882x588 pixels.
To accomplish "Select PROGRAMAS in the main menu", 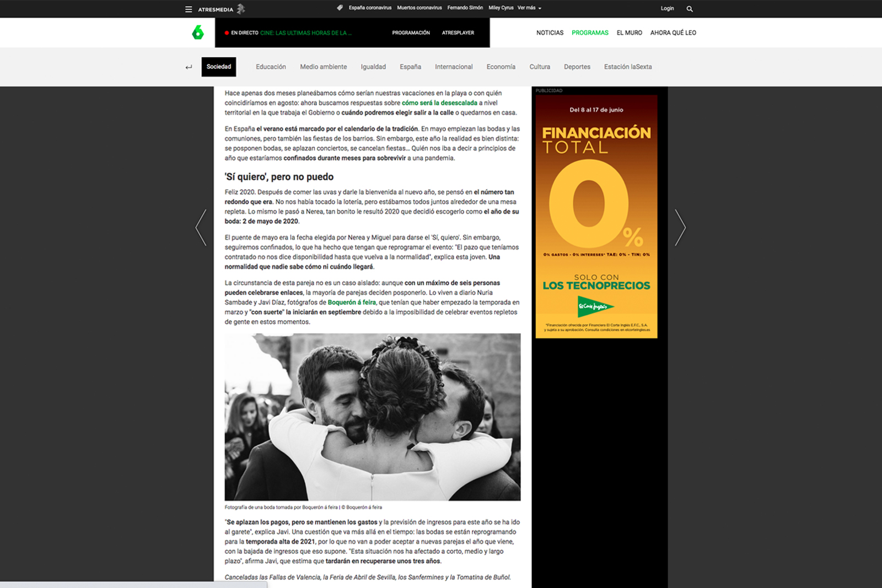I will [590, 33].
